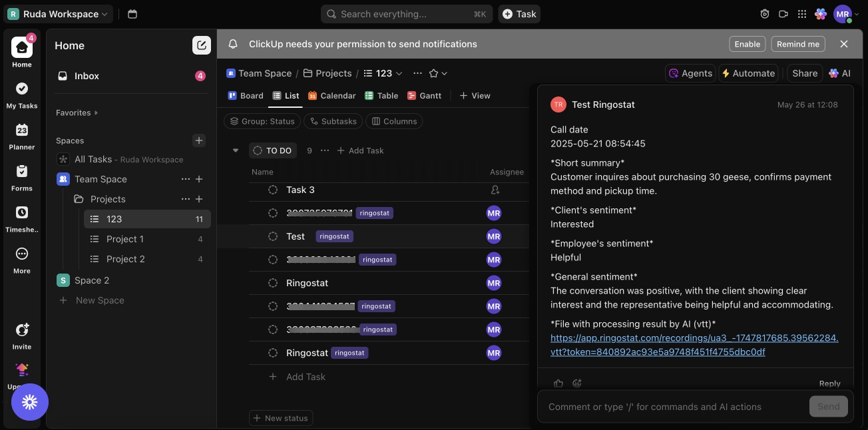Open Team Space ellipsis options
This screenshot has height=430, width=868.
click(x=185, y=179)
